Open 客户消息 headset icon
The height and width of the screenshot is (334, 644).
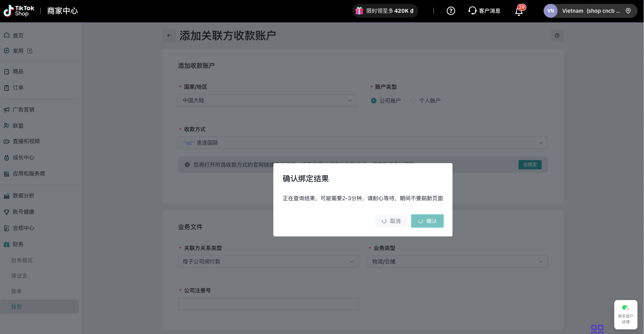tap(472, 11)
